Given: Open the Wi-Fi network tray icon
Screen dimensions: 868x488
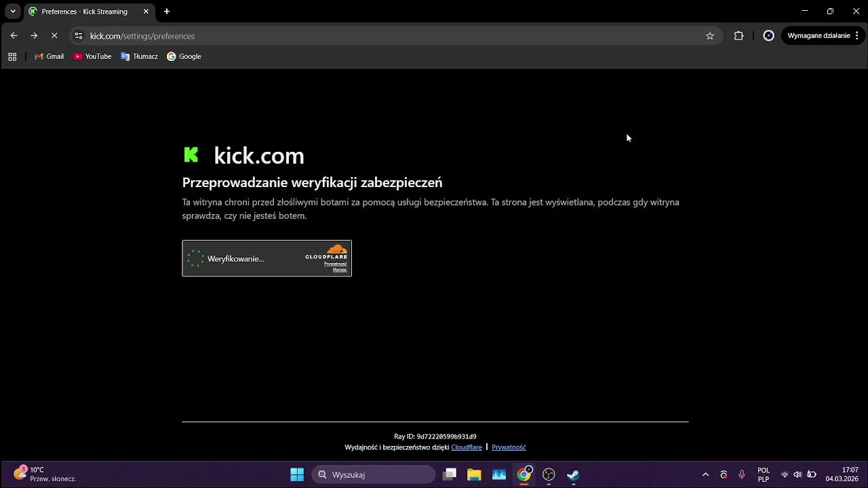Looking at the screenshot, I should tap(785, 474).
